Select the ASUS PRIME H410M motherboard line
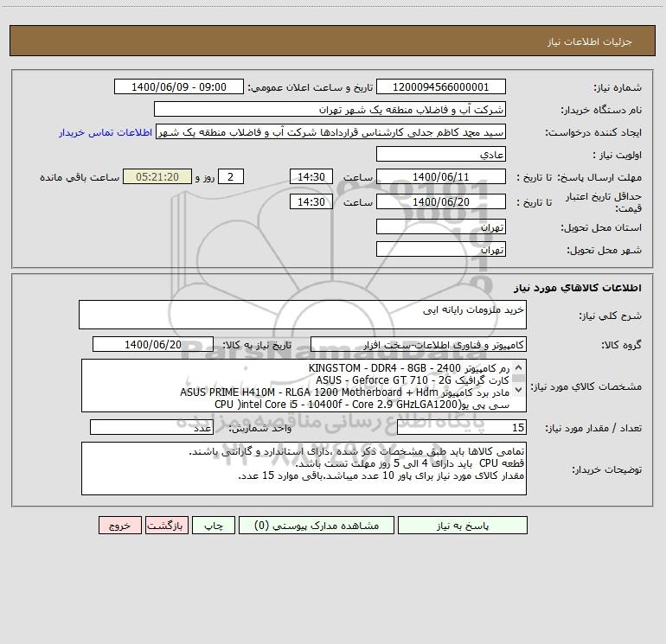The height and width of the screenshot is (644, 666). pyautogui.click(x=344, y=392)
